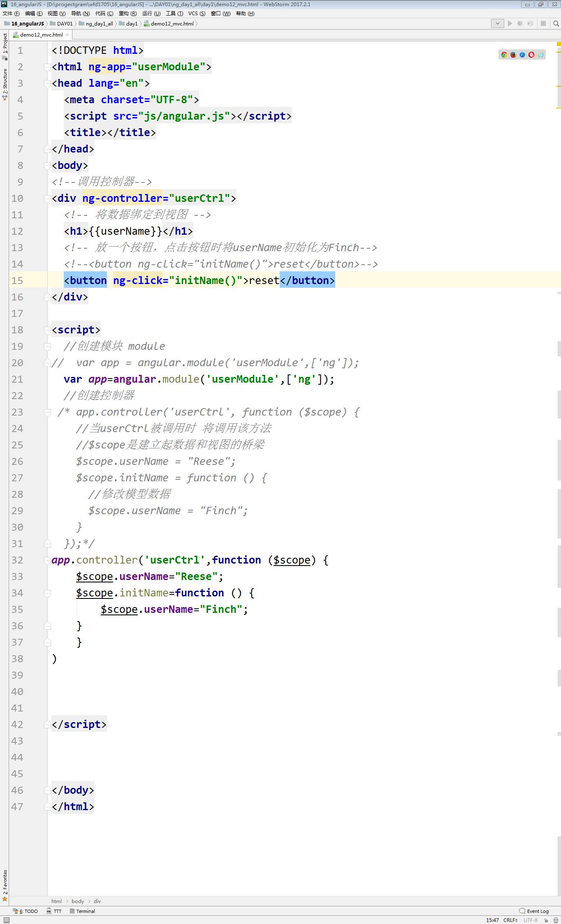Click the Hector inspections icon
Image resolution: width=561 pixels, height=924 pixels.
tap(555, 920)
